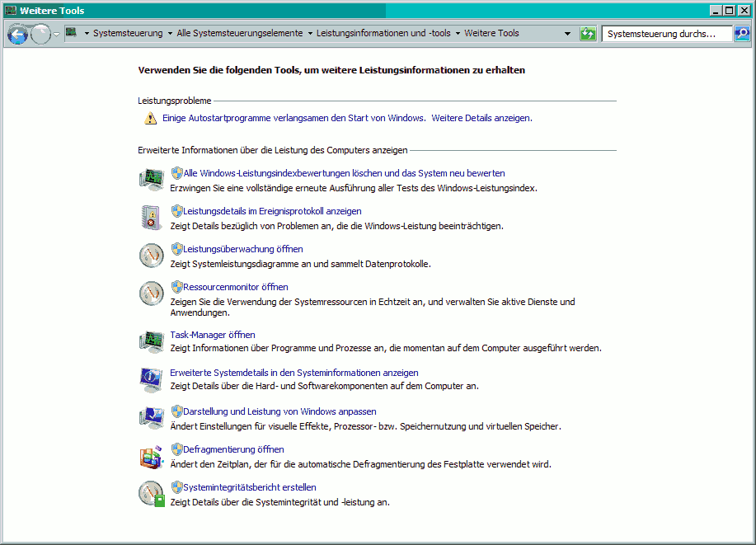The width and height of the screenshot is (756, 545).
Task: Open Erweiterte Systemdetails in den Systeminformationen
Action: tap(294, 373)
